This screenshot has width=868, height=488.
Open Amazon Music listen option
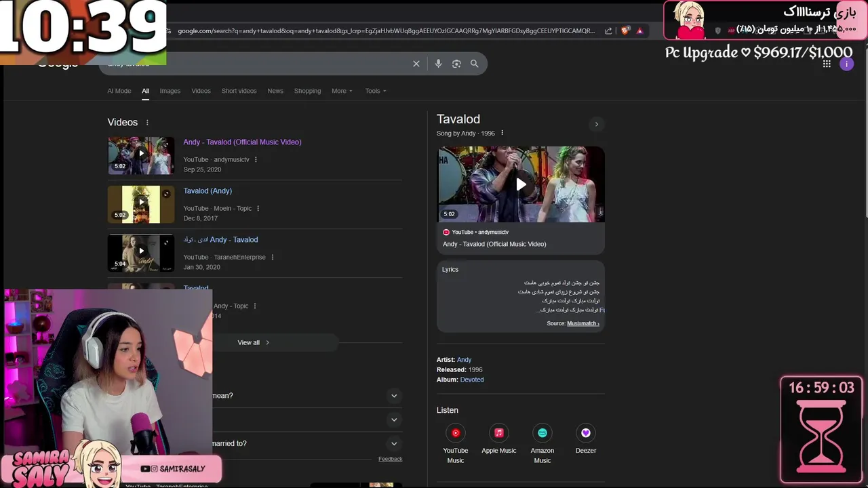542,444
